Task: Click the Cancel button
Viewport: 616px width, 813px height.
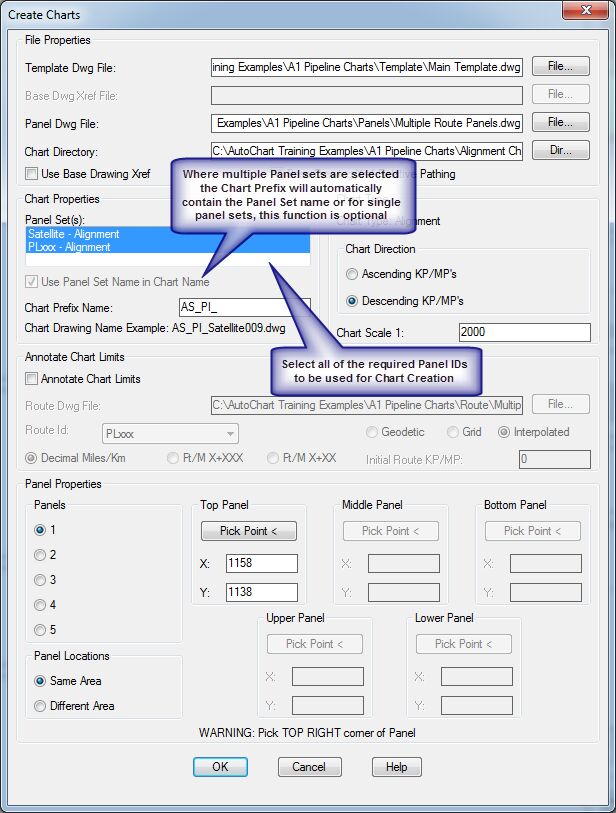Action: click(x=310, y=767)
